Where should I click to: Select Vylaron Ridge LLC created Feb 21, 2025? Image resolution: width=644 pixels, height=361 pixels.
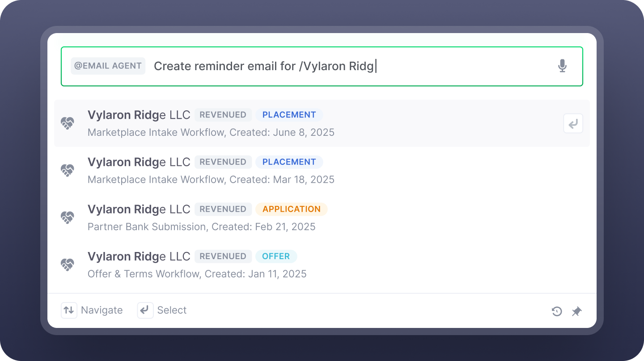point(322,218)
